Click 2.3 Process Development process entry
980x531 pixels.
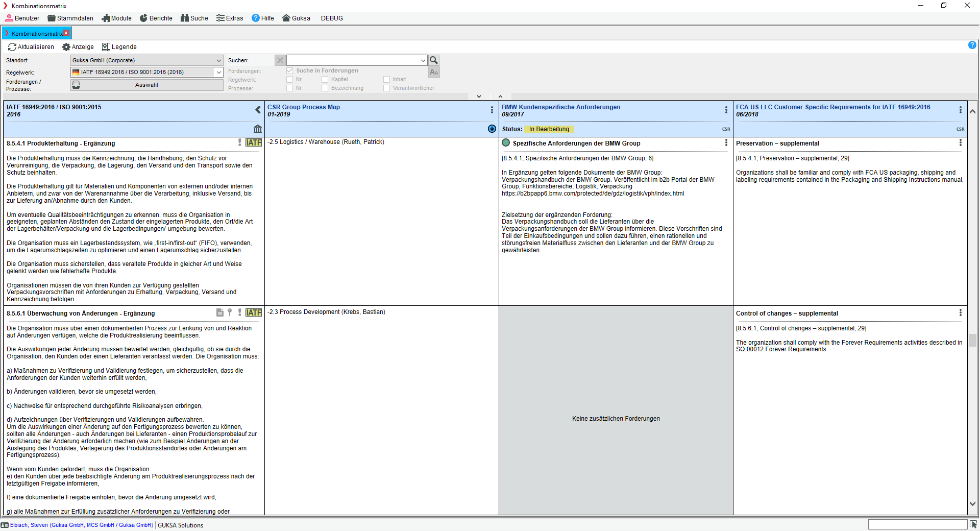coord(326,312)
